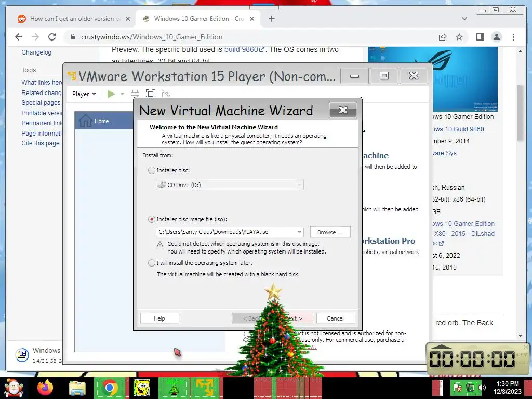The image size is (532, 399).
Task: Click the volume speaker tray icon
Action: (482, 388)
